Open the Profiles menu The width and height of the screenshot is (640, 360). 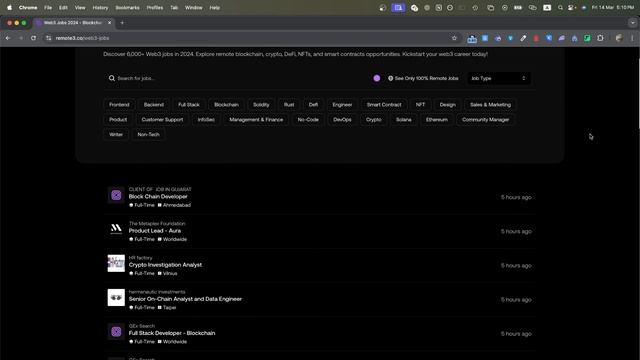pos(155,7)
